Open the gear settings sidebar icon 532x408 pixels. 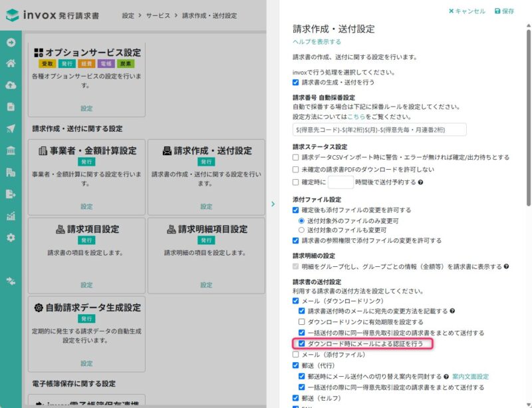(11, 238)
